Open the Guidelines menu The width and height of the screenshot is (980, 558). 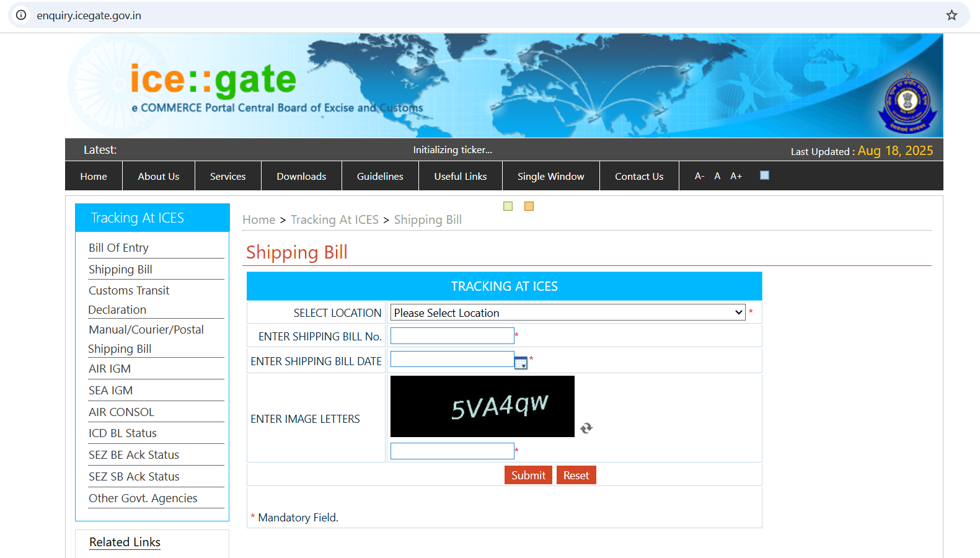pyautogui.click(x=380, y=176)
